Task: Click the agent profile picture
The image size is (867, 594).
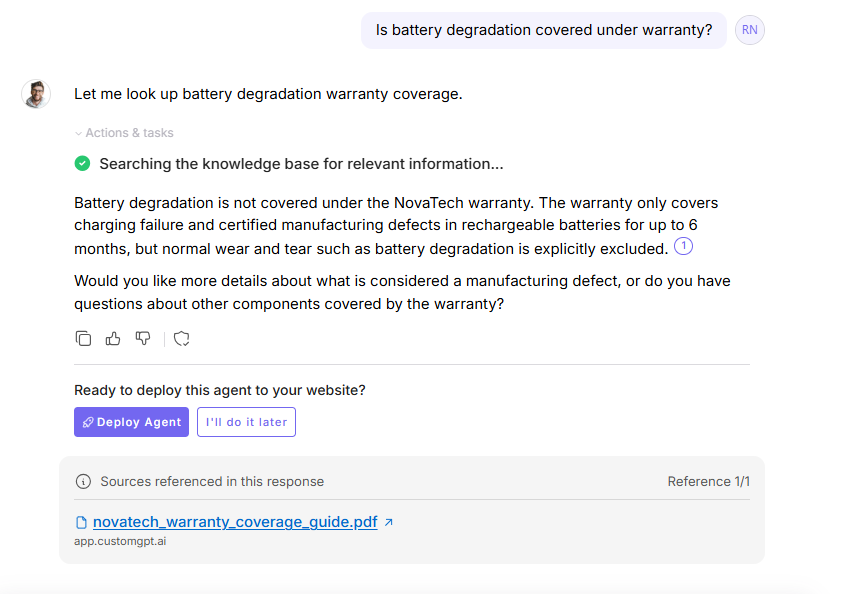Action: (36, 93)
